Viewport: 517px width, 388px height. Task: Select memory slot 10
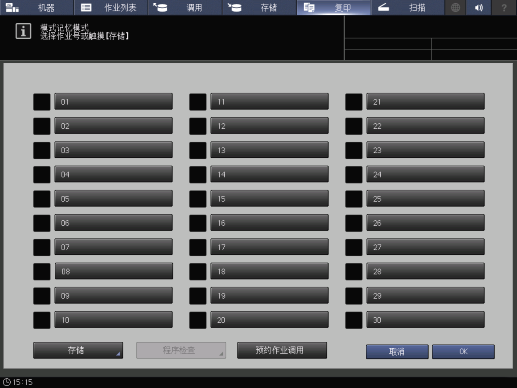tap(114, 320)
